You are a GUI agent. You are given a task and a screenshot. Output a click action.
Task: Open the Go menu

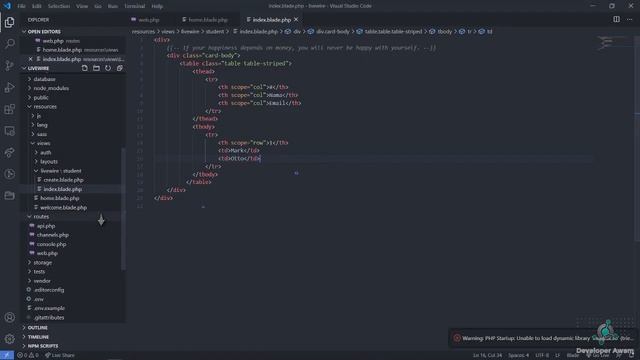tap(98, 6)
